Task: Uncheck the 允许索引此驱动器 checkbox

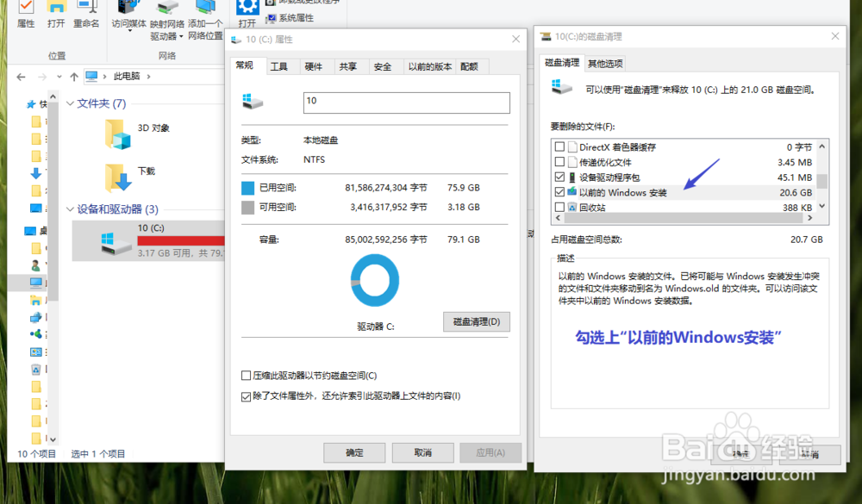Action: click(x=247, y=396)
